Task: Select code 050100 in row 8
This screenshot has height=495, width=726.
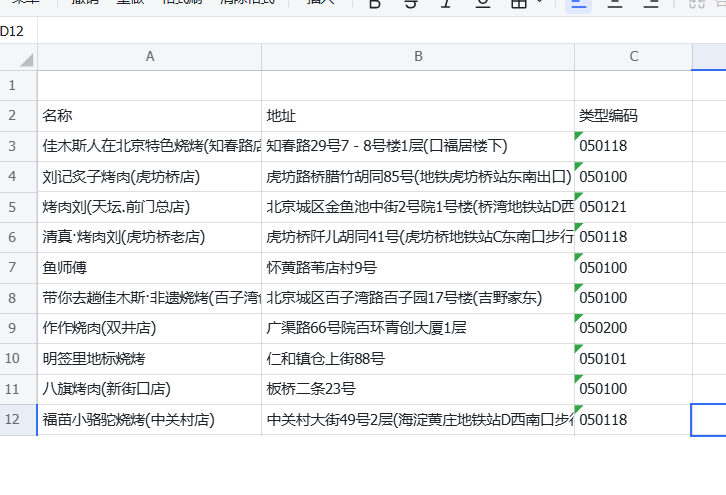Action: coord(633,298)
